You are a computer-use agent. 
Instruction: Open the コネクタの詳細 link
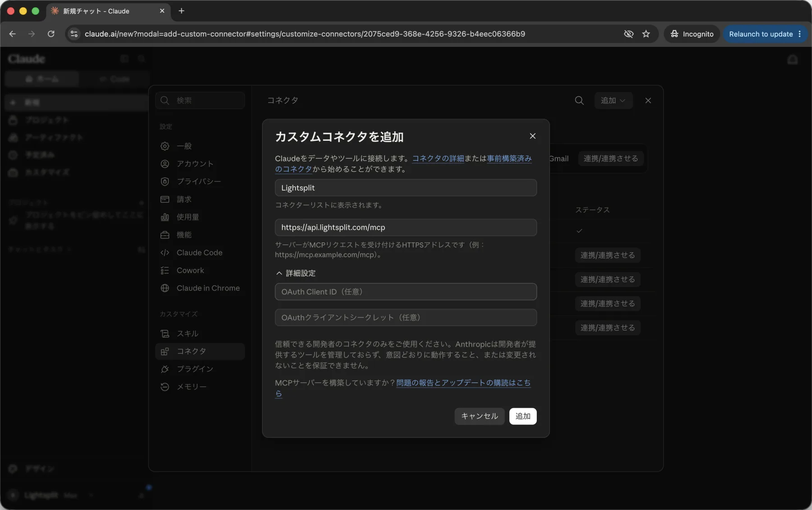pos(438,158)
